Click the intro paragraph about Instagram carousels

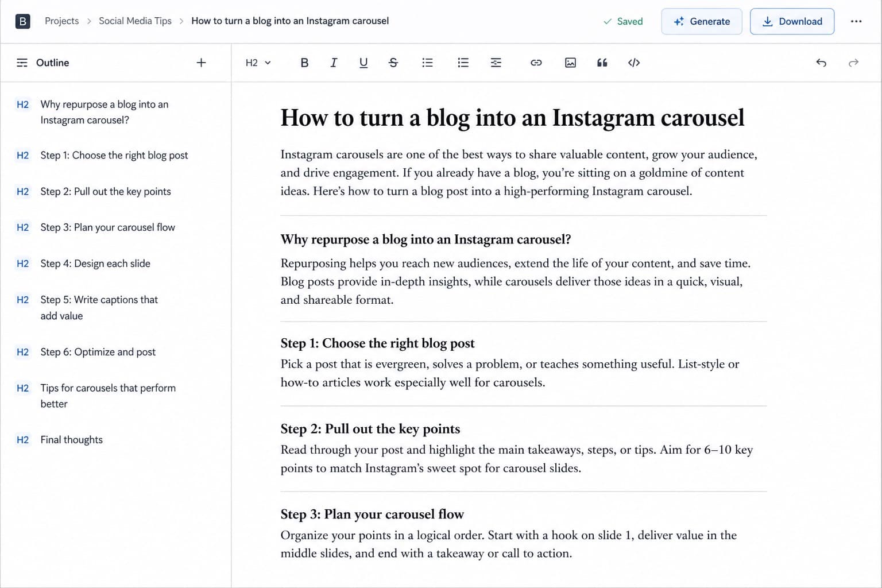click(x=519, y=173)
